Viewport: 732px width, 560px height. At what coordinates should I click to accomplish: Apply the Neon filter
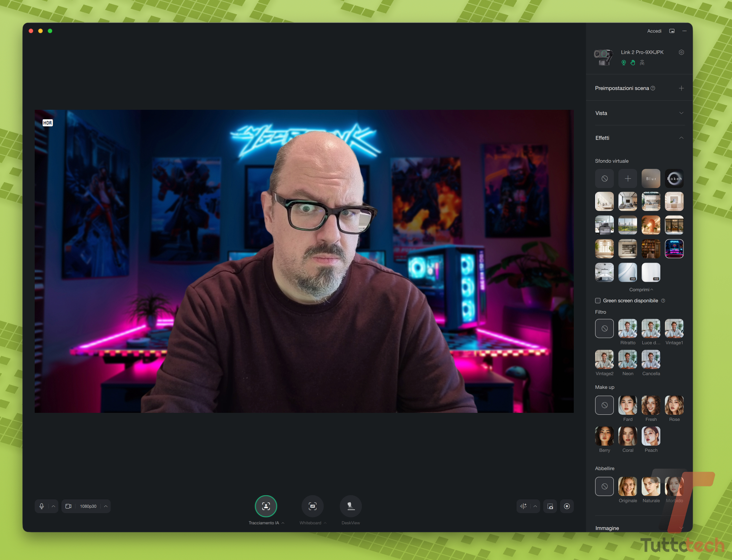(x=628, y=359)
